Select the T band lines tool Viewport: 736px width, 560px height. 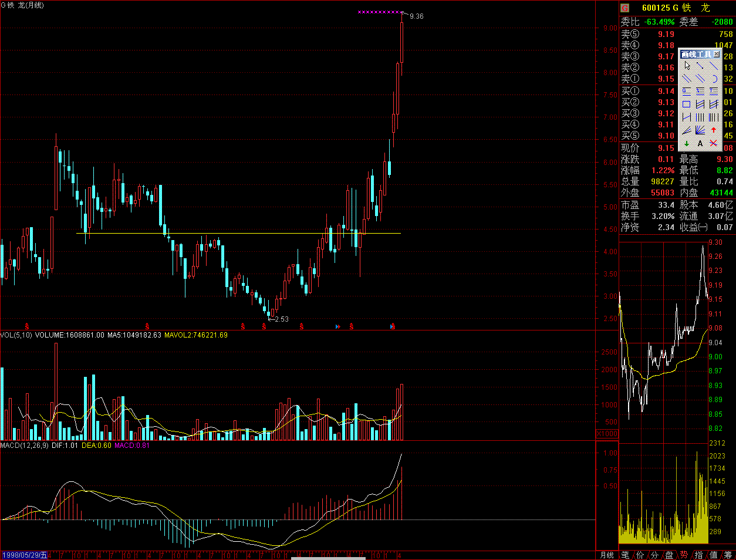tap(713, 92)
